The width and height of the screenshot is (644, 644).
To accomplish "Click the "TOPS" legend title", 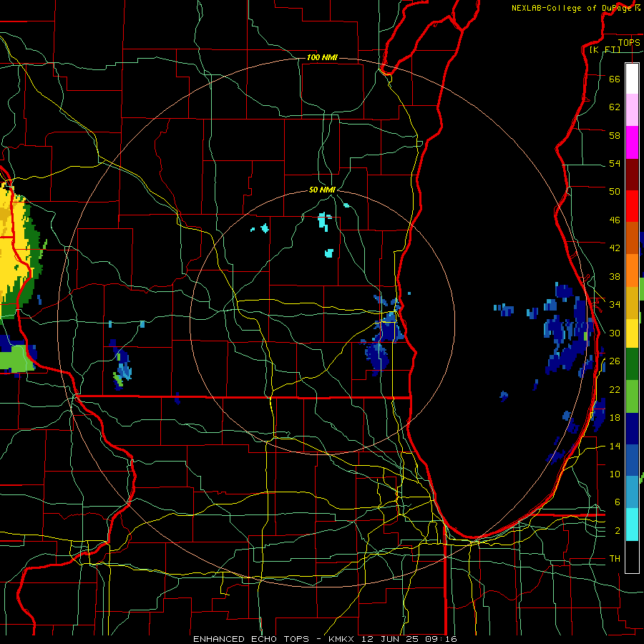I will [x=629, y=42].
